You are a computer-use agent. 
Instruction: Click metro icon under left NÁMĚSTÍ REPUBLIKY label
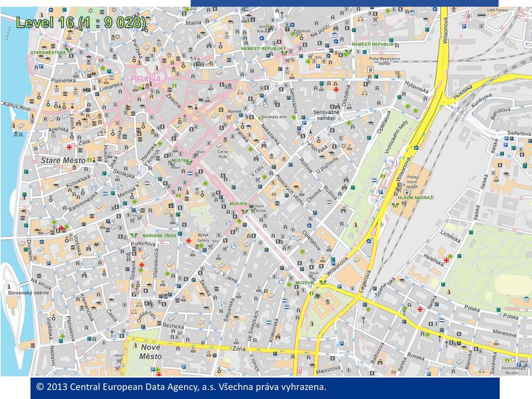coord(284,54)
